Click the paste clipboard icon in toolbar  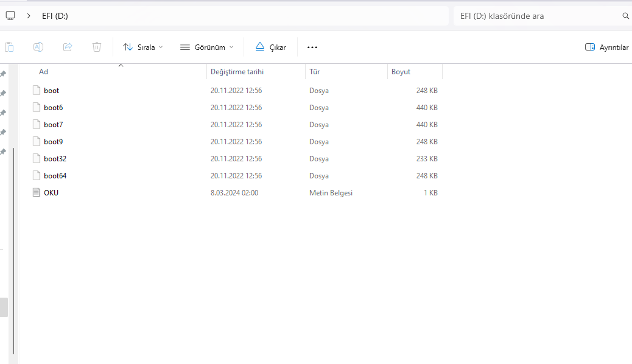coord(9,47)
